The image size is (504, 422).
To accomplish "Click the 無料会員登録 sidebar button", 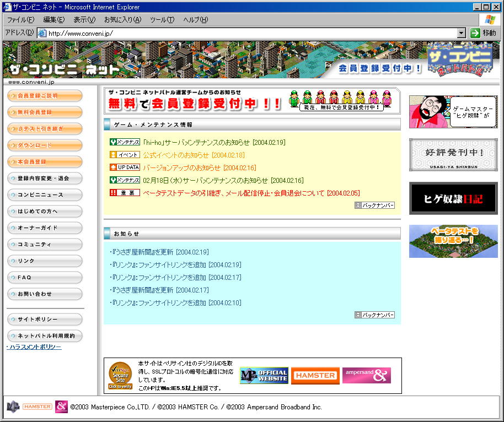I will pyautogui.click(x=45, y=112).
